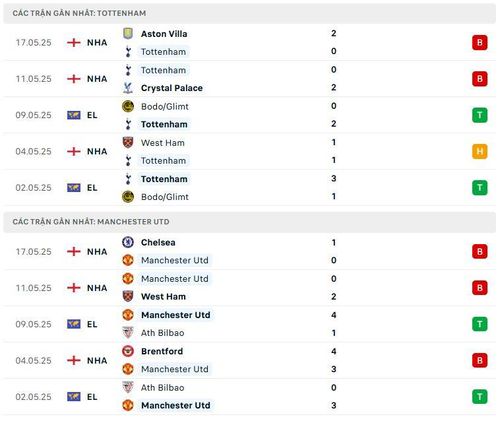
Task: Click the Europa League flag icon on 02.05.25 Tottenham row
Action: [x=74, y=188]
